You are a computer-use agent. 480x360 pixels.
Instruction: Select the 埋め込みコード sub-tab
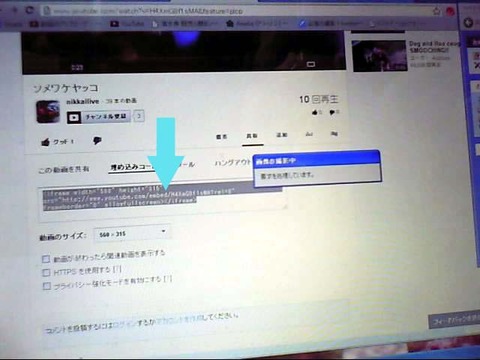132,167
